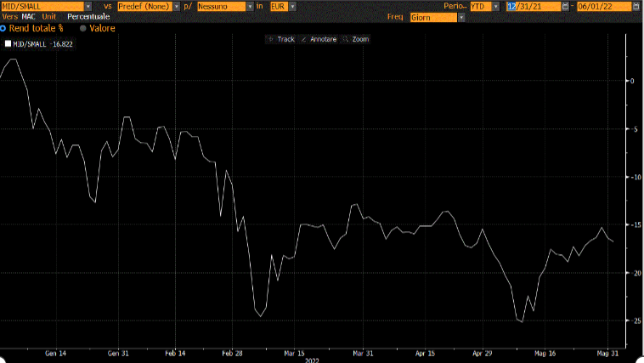Viewport: 644px width, 363px height.
Task: Click the Apr 29 label on time axis
Action: (483, 352)
